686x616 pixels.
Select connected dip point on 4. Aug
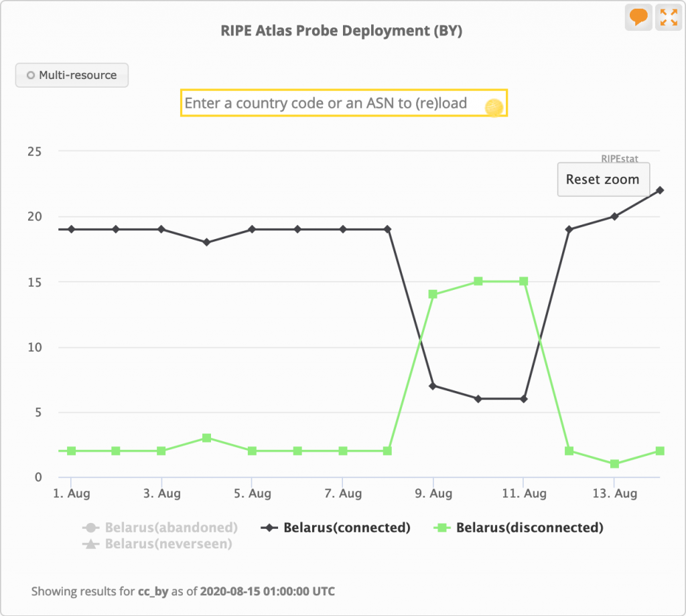tap(206, 242)
